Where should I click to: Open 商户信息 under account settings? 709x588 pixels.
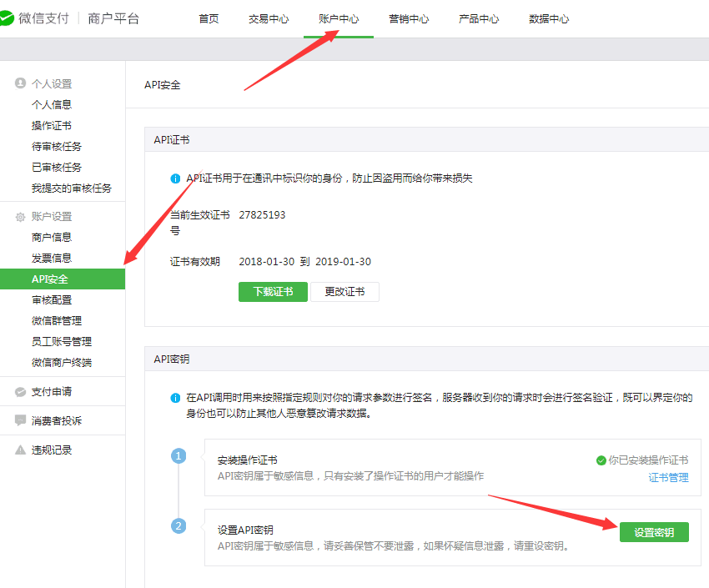[52, 238]
